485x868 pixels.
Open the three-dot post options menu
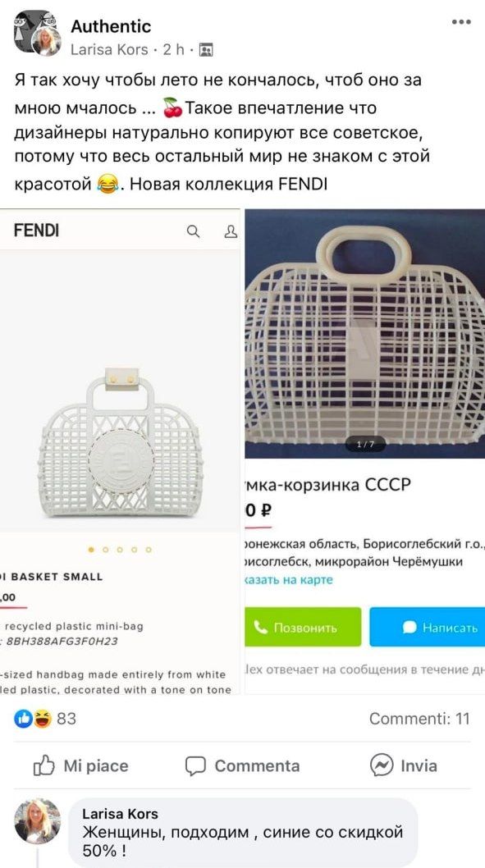click(460, 22)
